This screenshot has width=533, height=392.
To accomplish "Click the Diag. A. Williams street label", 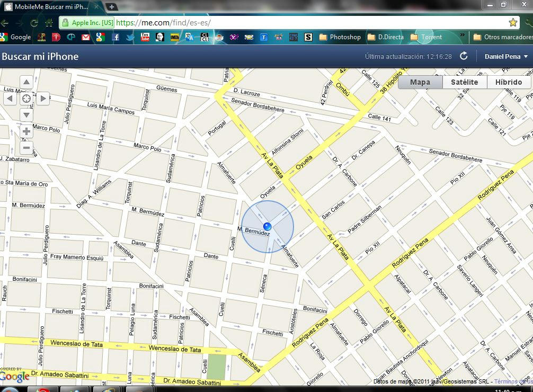I will (x=94, y=194).
